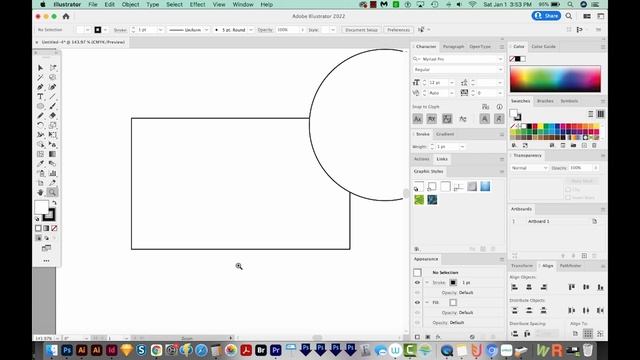This screenshot has width=640, height=360.
Task: Open the Uniform stroke profile dropdown
Action: tap(206, 30)
